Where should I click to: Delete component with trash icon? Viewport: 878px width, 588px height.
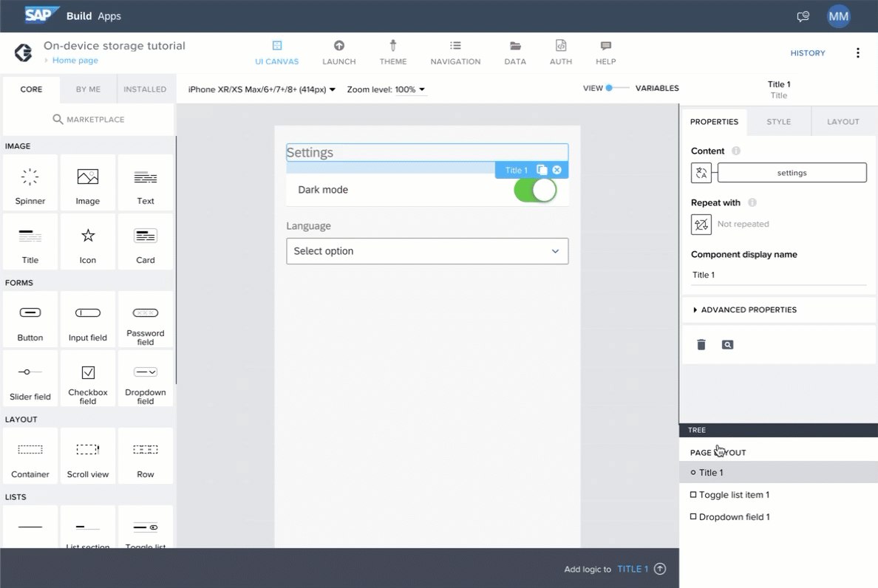click(701, 345)
